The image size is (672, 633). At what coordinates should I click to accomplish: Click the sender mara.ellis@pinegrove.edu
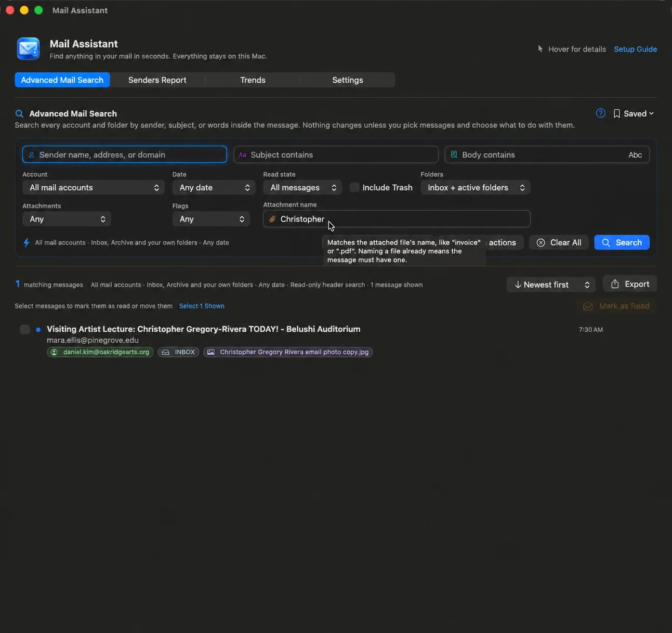tap(93, 340)
